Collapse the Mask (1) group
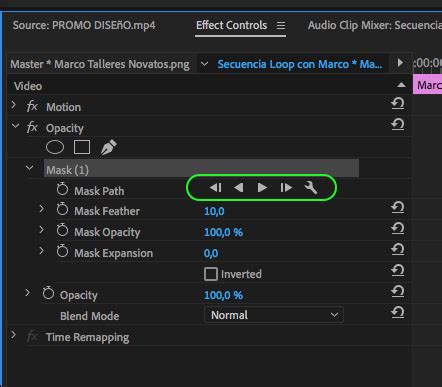The width and height of the screenshot is (442, 387). pyautogui.click(x=30, y=168)
